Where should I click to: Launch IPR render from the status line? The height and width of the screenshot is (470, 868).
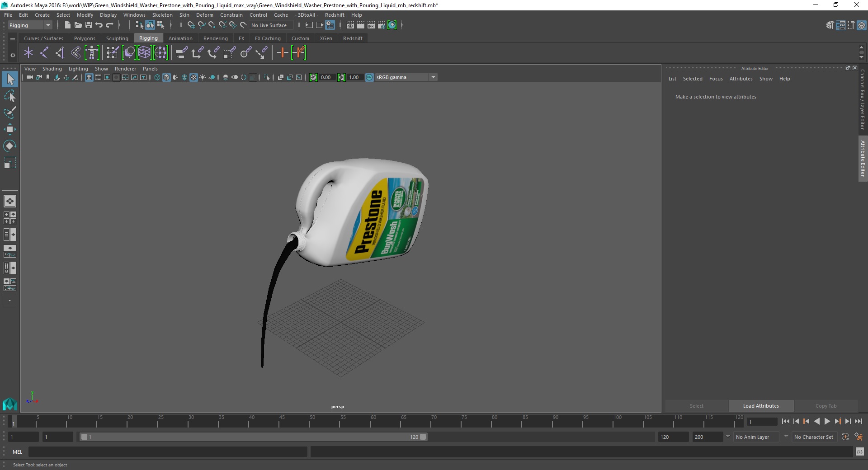click(371, 25)
